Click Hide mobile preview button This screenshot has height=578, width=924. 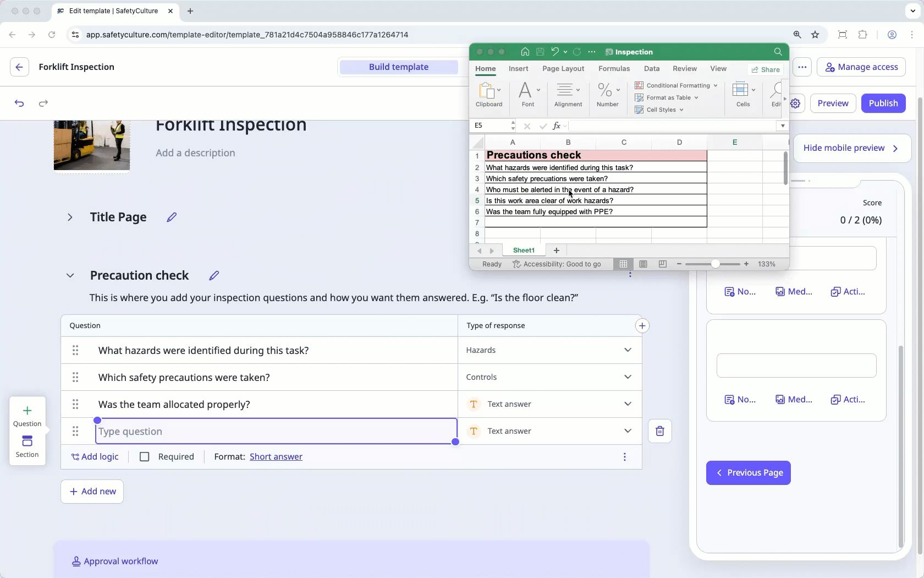click(851, 148)
